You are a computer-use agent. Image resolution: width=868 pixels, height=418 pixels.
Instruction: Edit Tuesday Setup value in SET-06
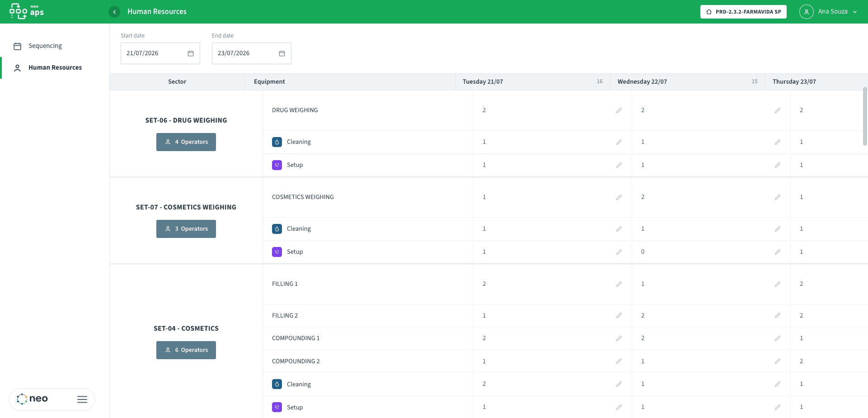619,165
